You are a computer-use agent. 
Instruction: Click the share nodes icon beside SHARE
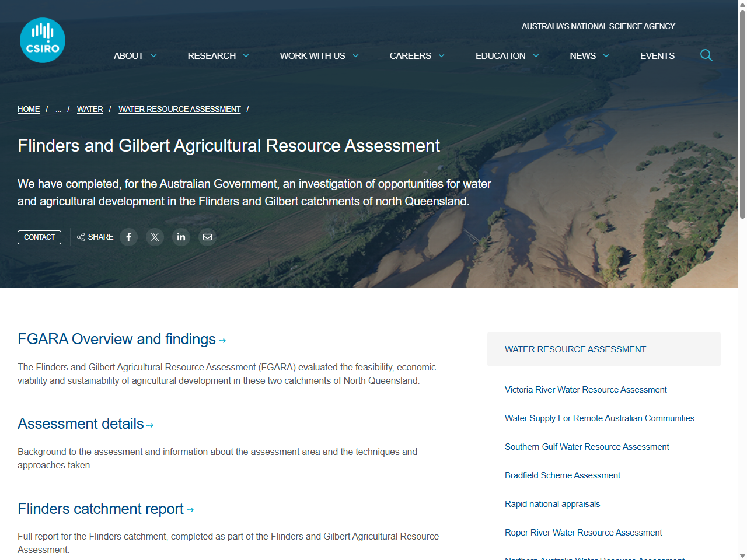click(x=81, y=237)
